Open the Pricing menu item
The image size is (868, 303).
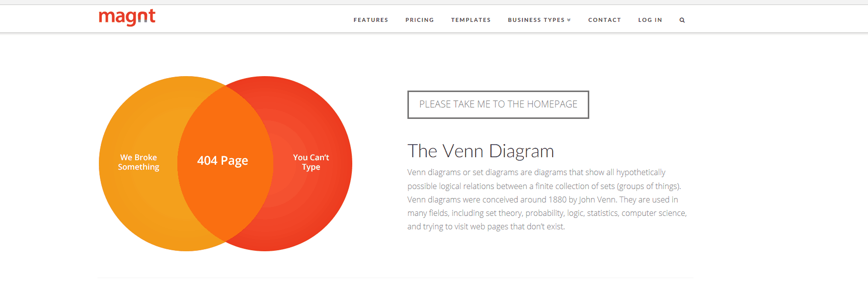(419, 20)
